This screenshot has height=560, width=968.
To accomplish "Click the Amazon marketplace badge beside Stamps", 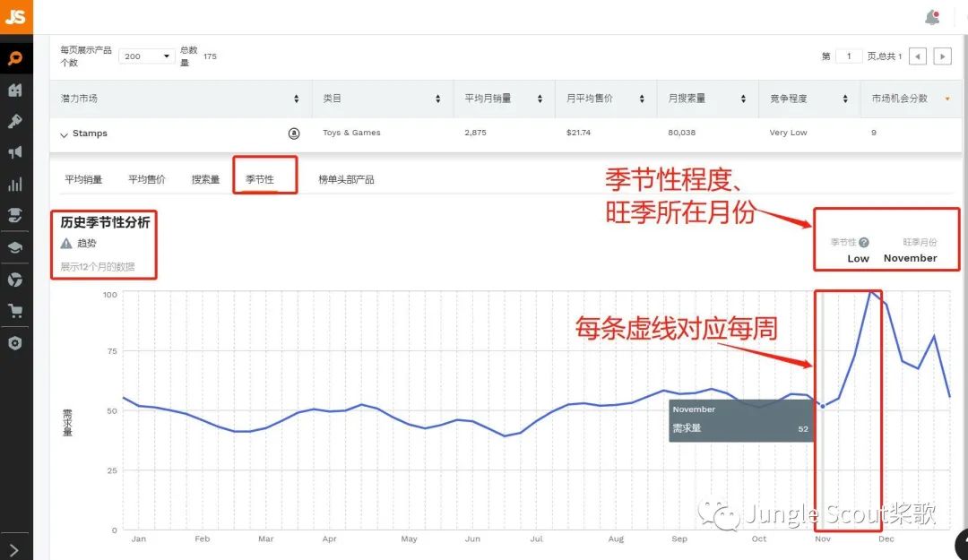I will coord(294,134).
